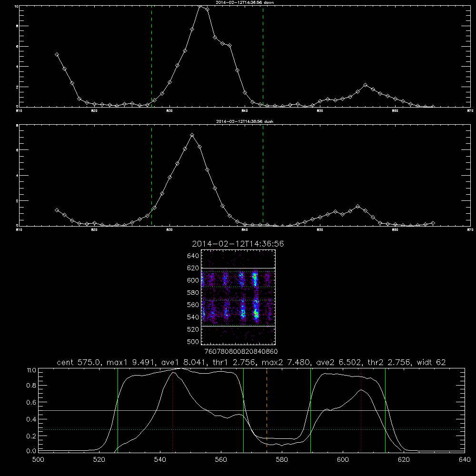Click the blue dotted threshold line in bottom plot
The image size is (476, 476).
click(252, 429)
